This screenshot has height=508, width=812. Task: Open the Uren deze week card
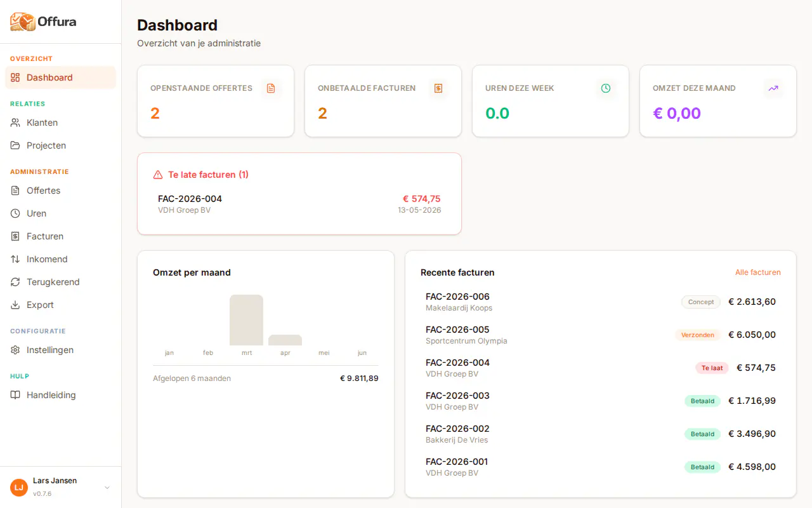tap(551, 101)
